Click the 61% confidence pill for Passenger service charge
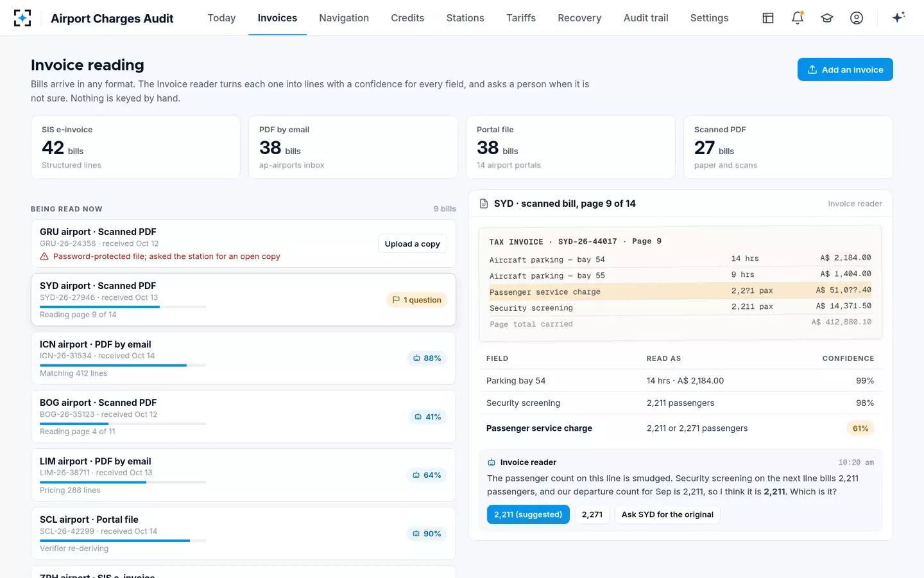 [x=860, y=428]
